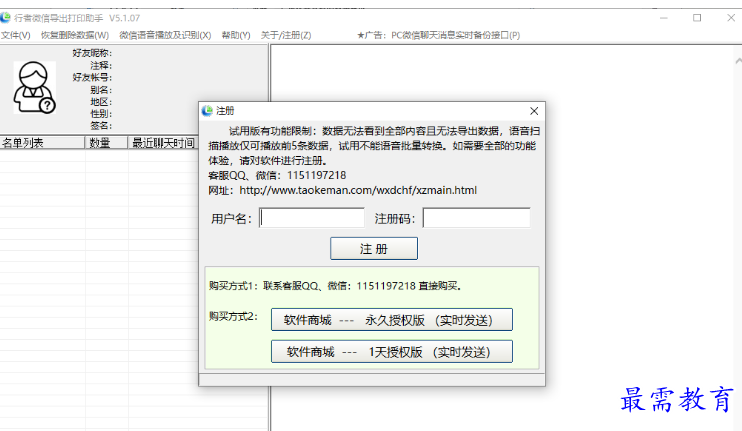Close the 注册 dialog
Image resolution: width=742 pixels, height=431 pixels.
[x=534, y=111]
